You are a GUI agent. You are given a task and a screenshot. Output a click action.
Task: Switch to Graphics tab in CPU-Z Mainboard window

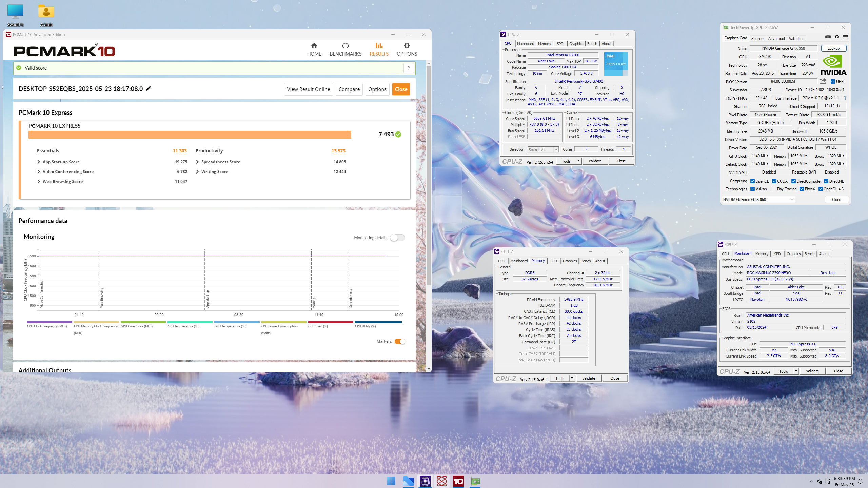point(793,254)
